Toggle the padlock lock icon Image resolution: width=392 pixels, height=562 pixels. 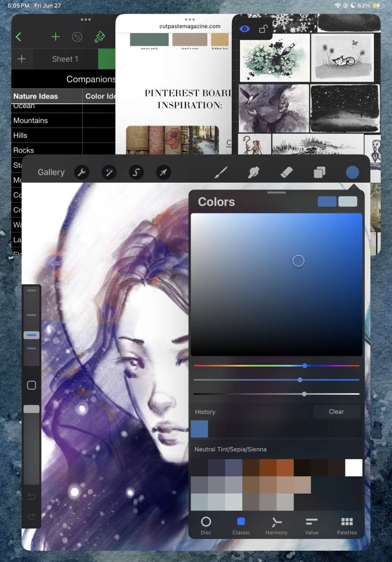pyautogui.click(x=263, y=29)
